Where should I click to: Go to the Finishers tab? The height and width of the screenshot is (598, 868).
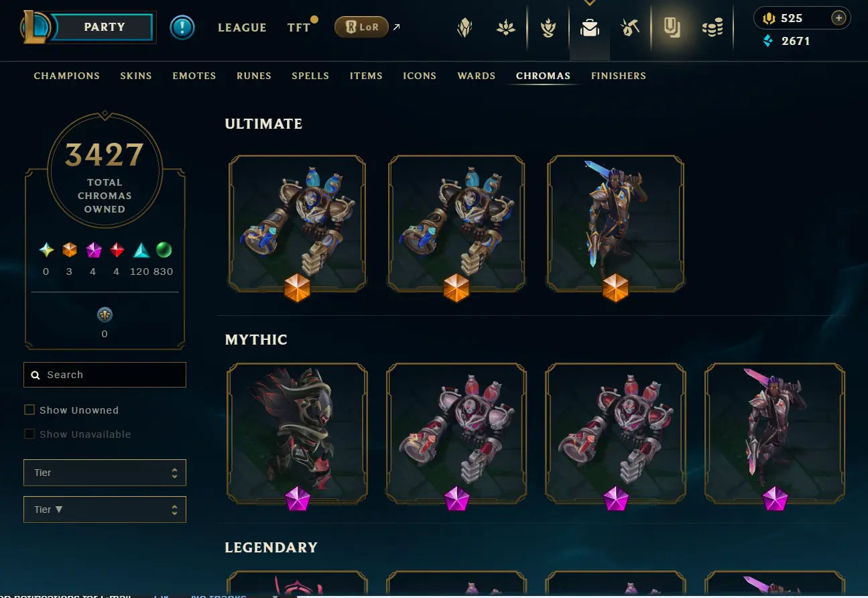coord(619,76)
